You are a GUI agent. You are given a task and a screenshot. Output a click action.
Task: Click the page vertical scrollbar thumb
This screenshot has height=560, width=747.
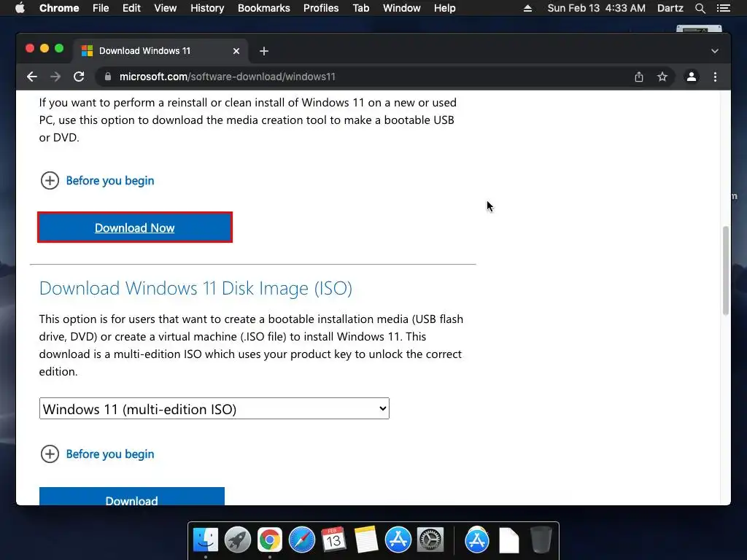726,271
